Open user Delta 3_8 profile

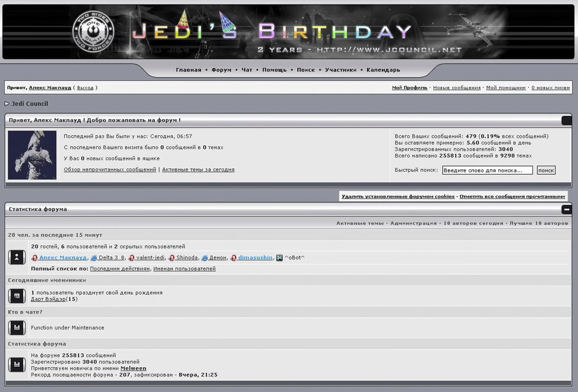112,257
